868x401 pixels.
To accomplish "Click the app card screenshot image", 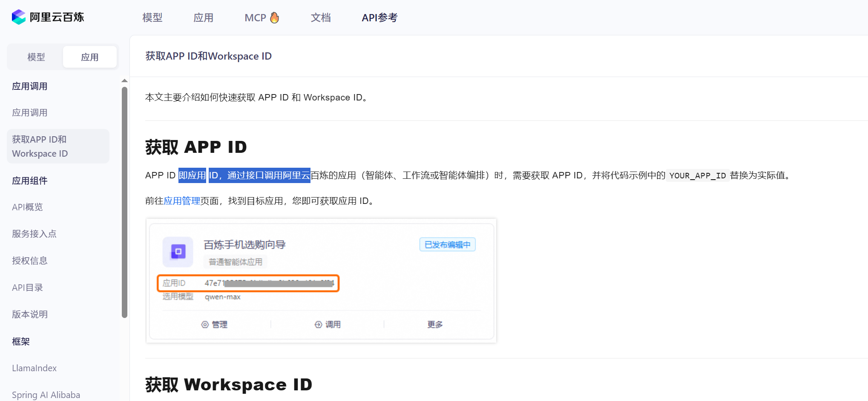I will pos(321,281).
